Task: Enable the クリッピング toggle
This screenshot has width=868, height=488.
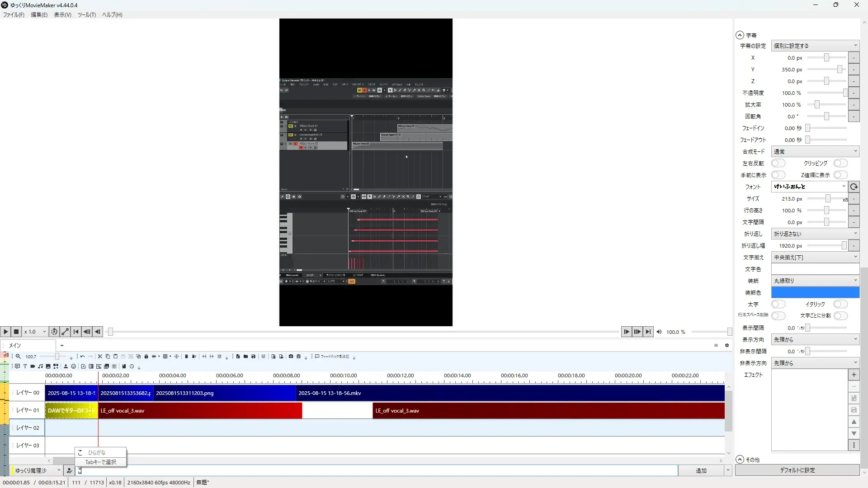Action: (840, 163)
